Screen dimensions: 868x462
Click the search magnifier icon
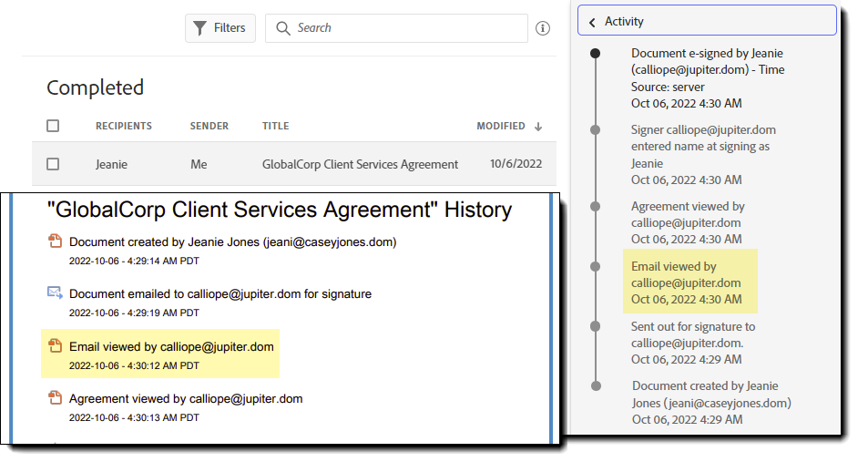283,28
